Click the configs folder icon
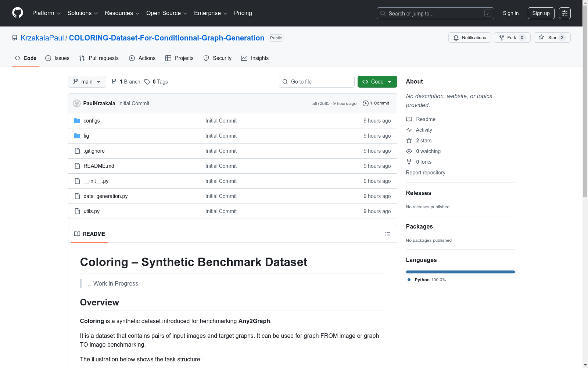 pos(77,121)
